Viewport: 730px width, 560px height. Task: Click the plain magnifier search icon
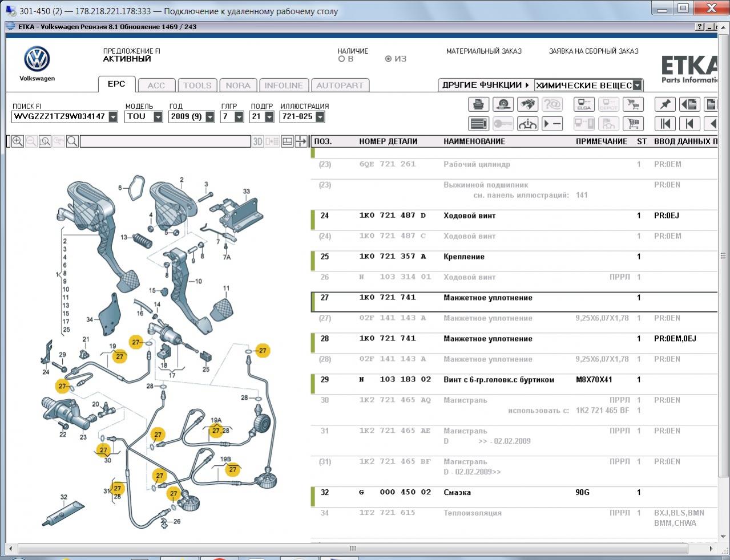[72, 141]
